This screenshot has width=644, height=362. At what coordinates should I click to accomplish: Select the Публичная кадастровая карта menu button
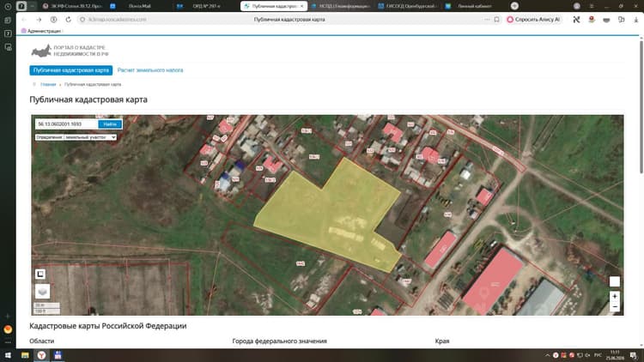(71, 70)
